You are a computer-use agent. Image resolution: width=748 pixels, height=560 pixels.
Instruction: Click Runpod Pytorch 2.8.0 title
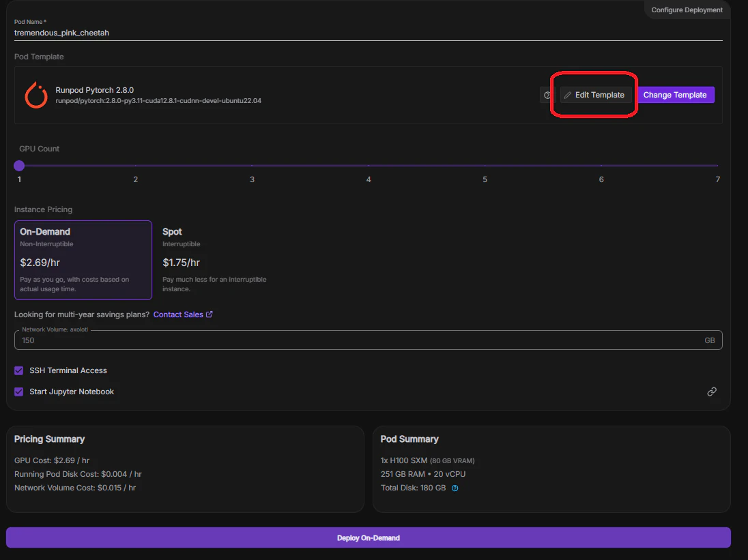94,90
